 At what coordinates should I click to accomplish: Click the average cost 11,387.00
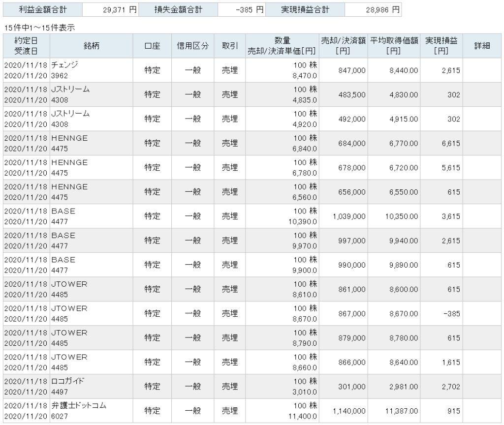402,411
